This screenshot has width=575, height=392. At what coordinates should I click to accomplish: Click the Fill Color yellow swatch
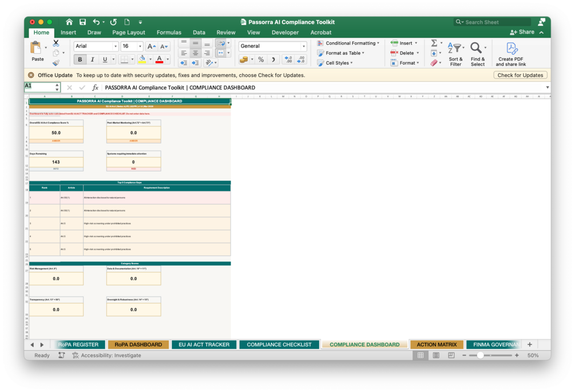(142, 59)
